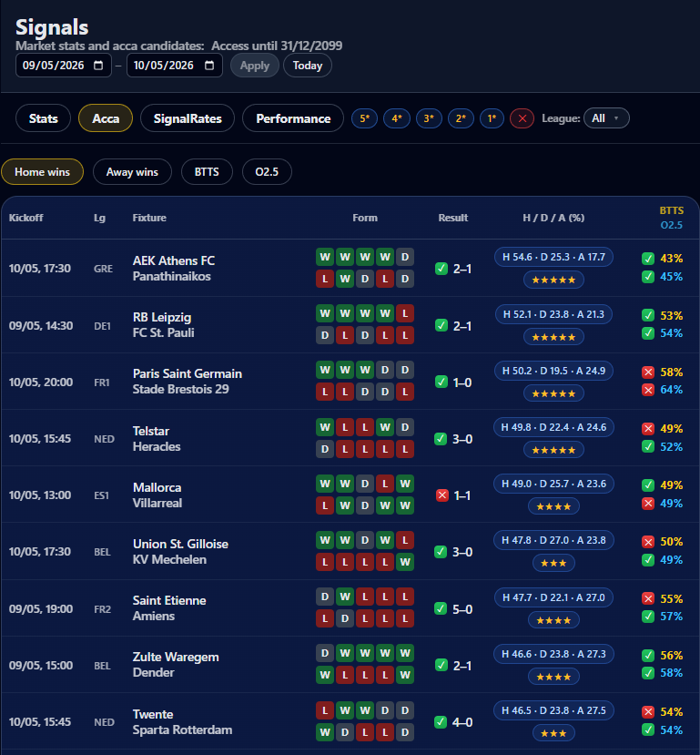Click the end date field 10/05/2026
Viewport: 700px width, 755px height.
(174, 66)
